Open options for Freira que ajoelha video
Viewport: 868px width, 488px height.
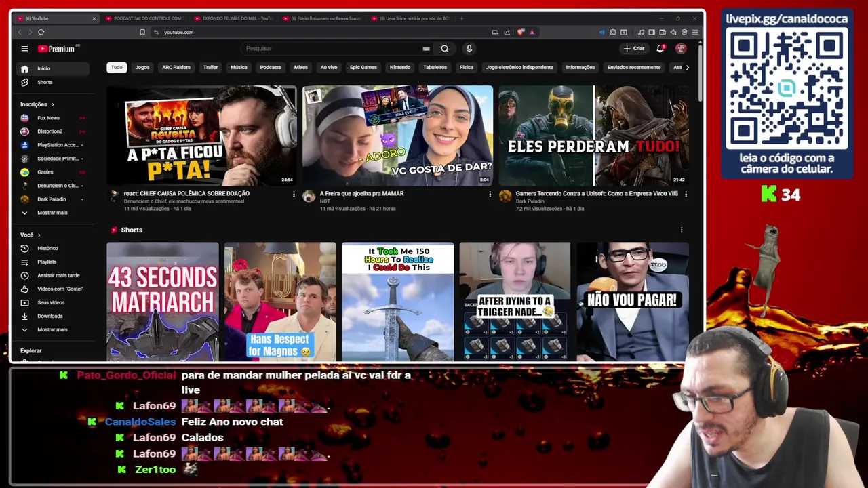pos(490,195)
